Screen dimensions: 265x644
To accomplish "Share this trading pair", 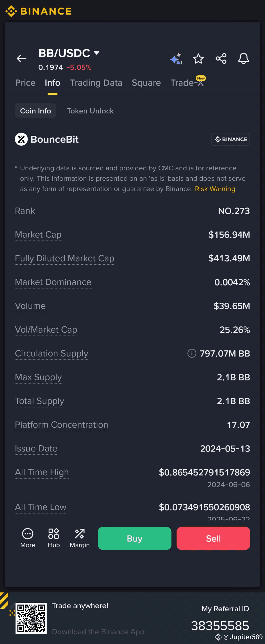I will [221, 59].
